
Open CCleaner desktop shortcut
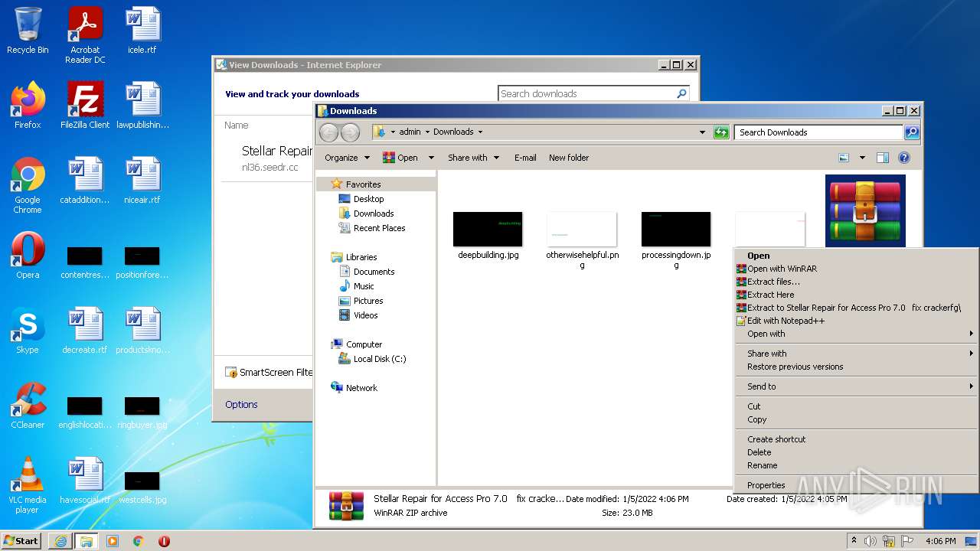[x=28, y=406]
